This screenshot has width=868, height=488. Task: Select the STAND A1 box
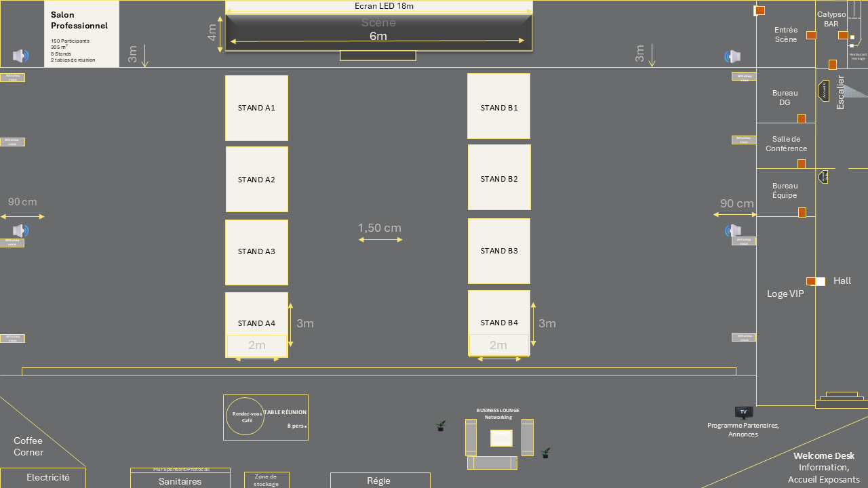click(257, 108)
